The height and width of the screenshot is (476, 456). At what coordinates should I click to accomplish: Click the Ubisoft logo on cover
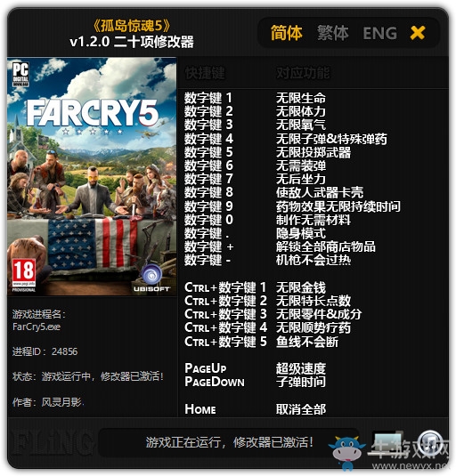click(151, 278)
